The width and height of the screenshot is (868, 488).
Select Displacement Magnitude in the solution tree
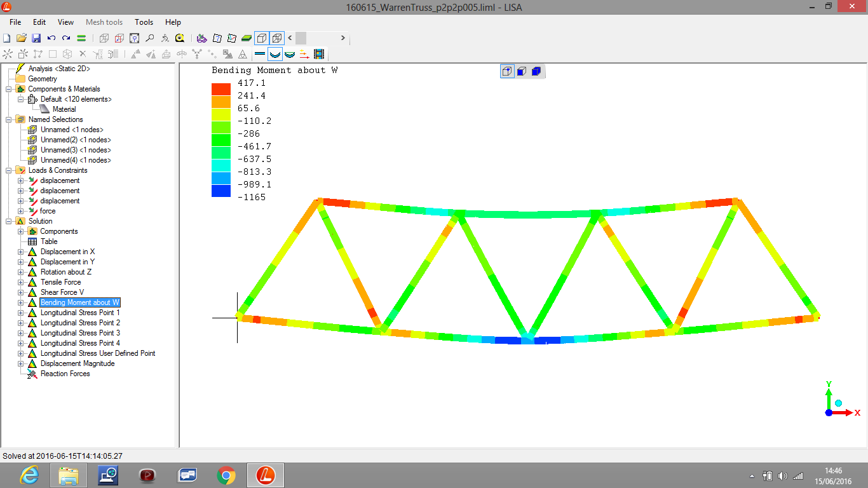click(78, 363)
